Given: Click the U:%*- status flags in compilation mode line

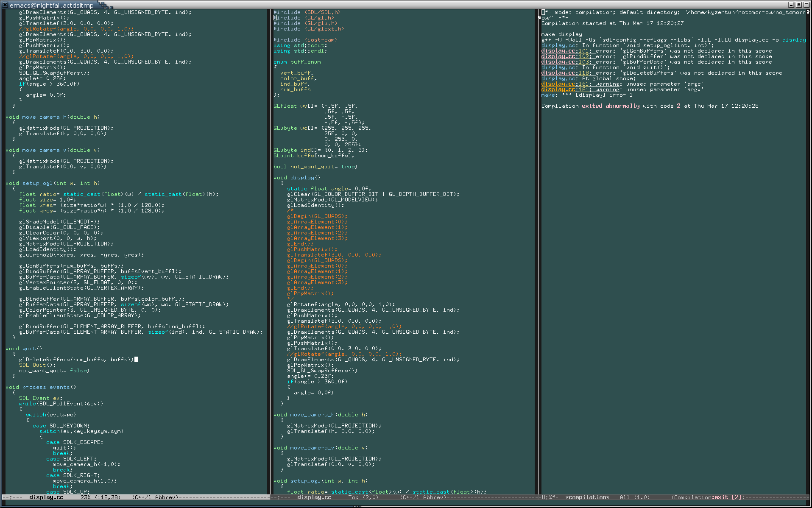Looking at the screenshot, I should coord(550,497).
